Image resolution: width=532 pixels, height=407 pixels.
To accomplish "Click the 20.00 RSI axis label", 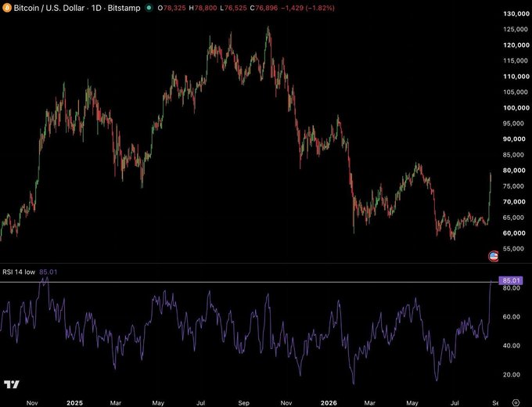I will (512, 375).
